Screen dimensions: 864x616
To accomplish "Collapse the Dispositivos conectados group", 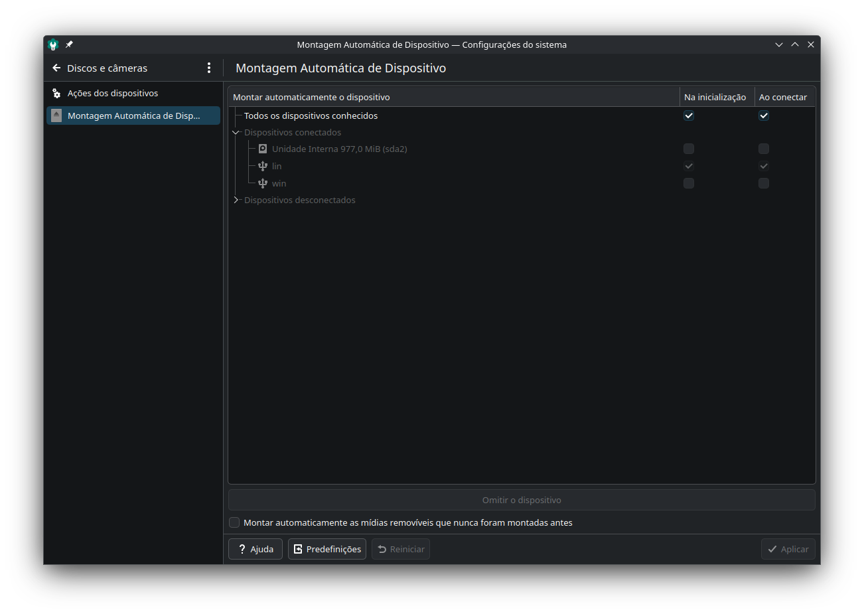I will (236, 132).
